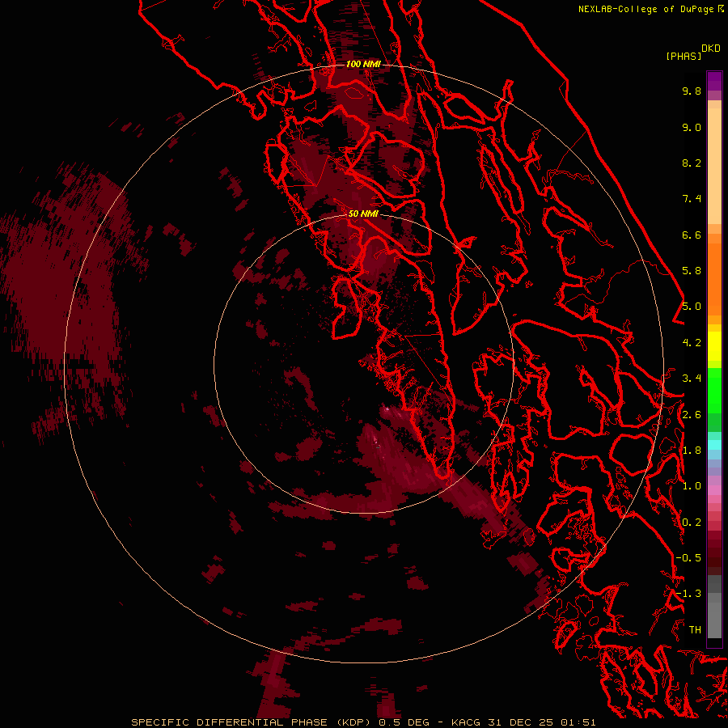
Task: Pick the yellow band of the color bar
Action: pyautogui.click(x=714, y=346)
